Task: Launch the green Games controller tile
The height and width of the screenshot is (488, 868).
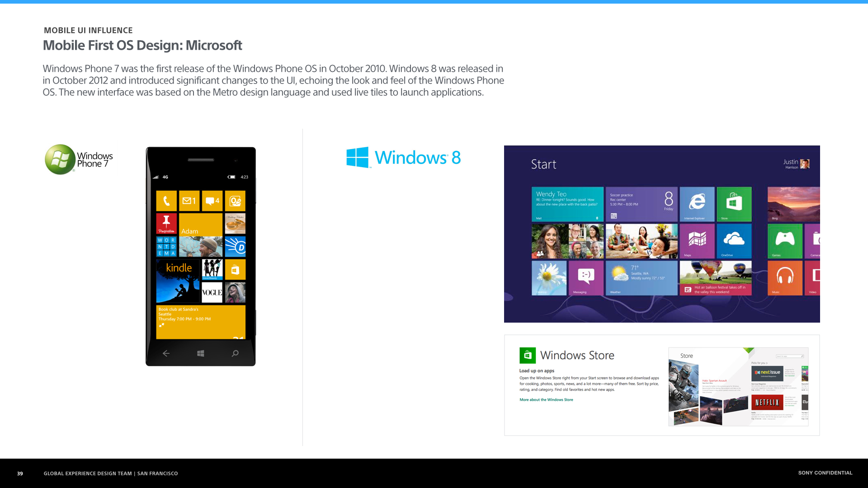Action: coord(785,241)
